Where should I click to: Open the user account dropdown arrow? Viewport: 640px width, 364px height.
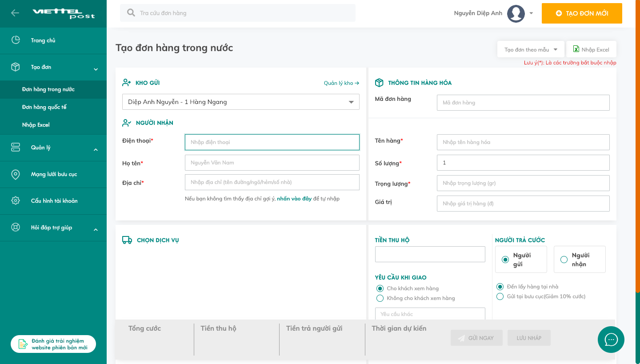(x=531, y=13)
